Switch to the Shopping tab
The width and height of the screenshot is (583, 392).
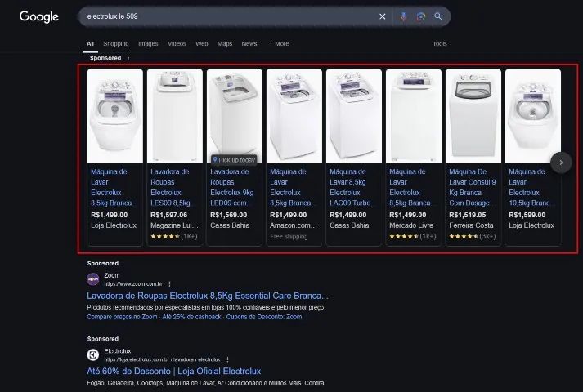pyautogui.click(x=115, y=43)
